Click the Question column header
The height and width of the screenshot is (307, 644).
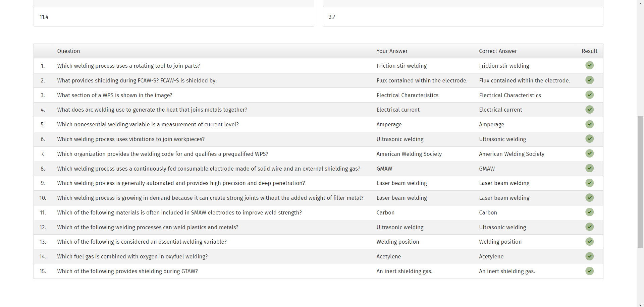click(x=68, y=51)
